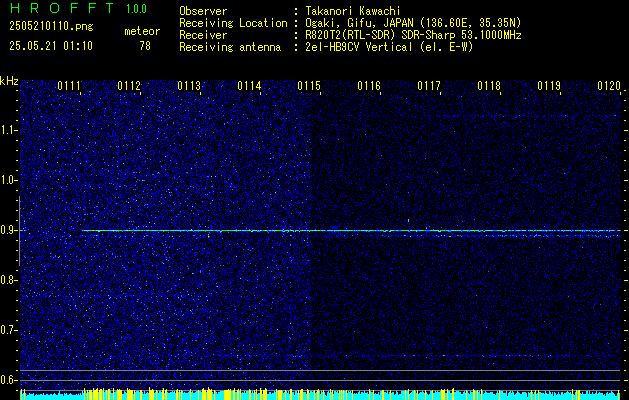Click the date stamp 25.05.21 01:10
629x400 pixels.
coord(51,46)
